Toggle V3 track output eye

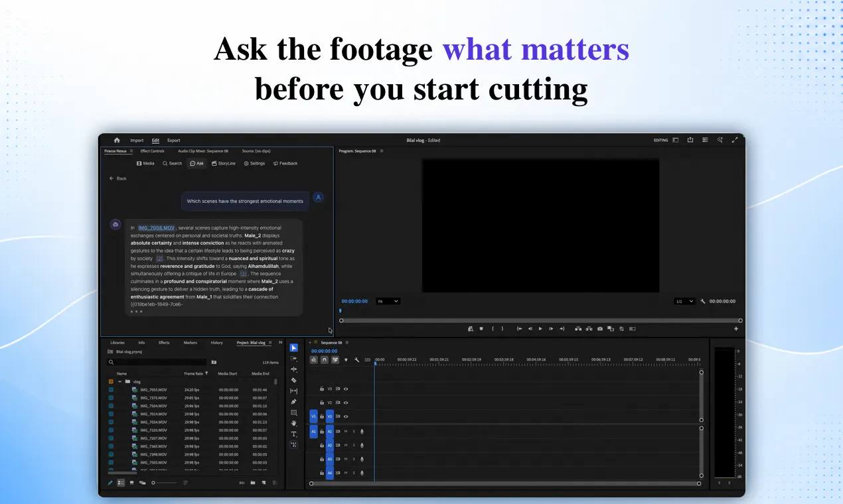click(346, 389)
